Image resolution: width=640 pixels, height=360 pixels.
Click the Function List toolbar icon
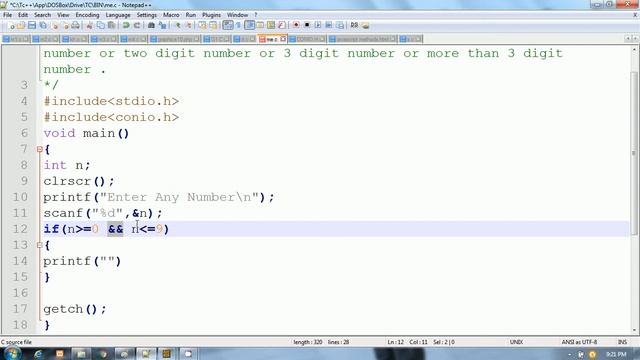(x=282, y=25)
